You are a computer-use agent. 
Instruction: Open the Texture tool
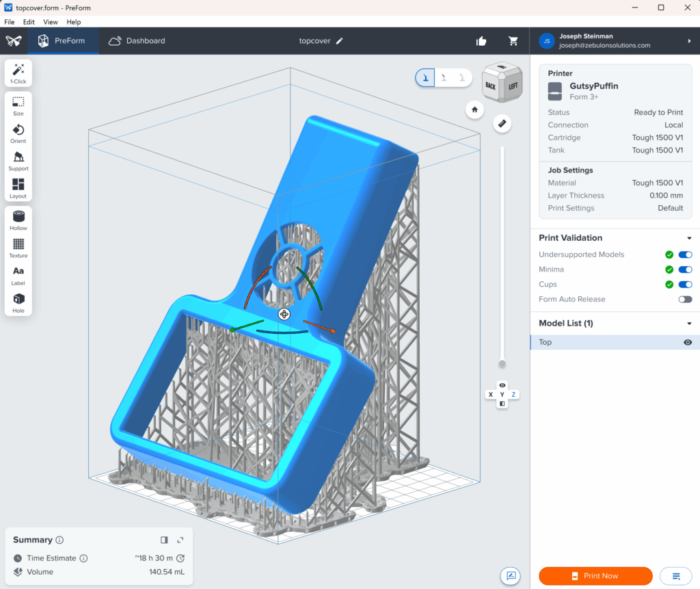[18, 247]
